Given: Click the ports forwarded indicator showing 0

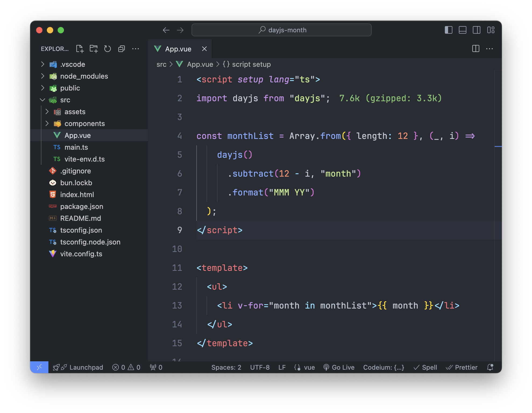Looking at the screenshot, I should click(156, 367).
